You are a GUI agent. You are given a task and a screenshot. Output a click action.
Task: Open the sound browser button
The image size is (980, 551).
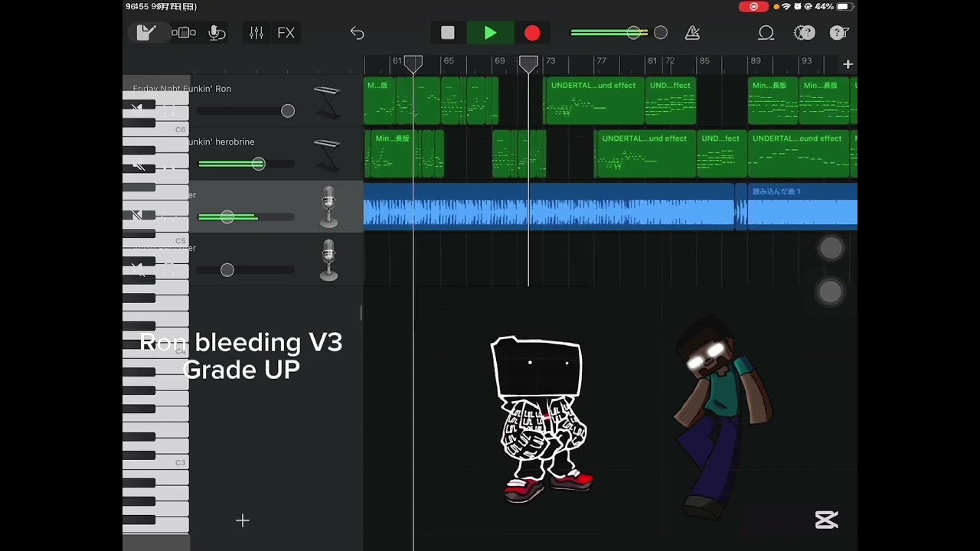point(184,33)
